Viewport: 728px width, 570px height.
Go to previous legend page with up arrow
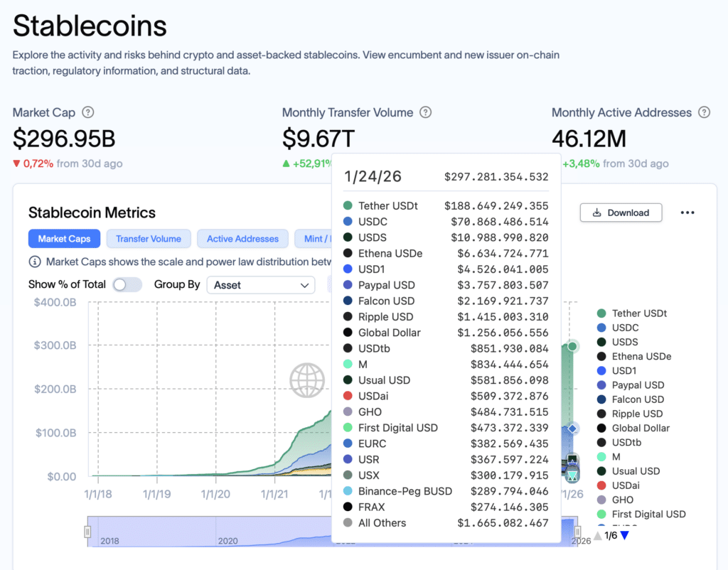[x=598, y=536]
